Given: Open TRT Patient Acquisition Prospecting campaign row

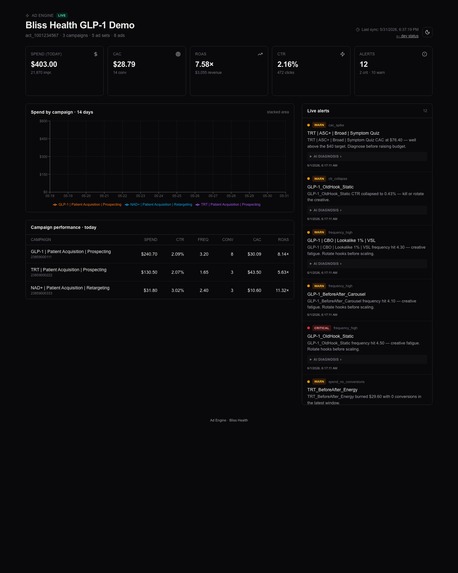Looking at the screenshot, I should [x=160, y=272].
